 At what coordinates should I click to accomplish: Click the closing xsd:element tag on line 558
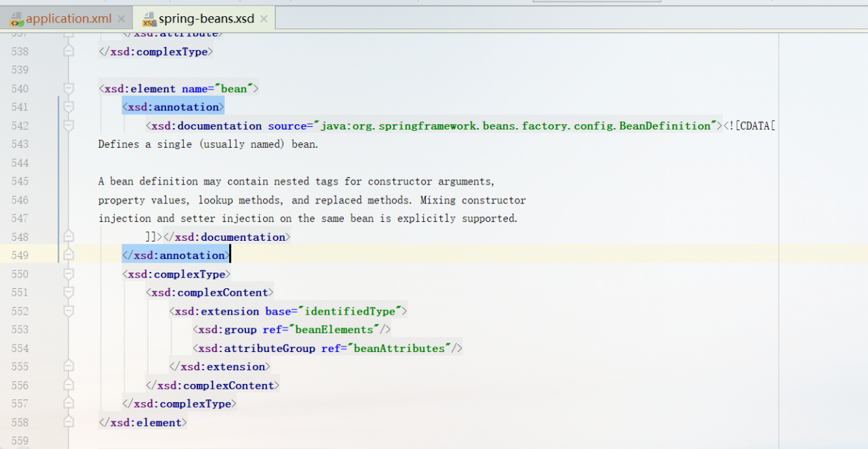click(x=142, y=423)
